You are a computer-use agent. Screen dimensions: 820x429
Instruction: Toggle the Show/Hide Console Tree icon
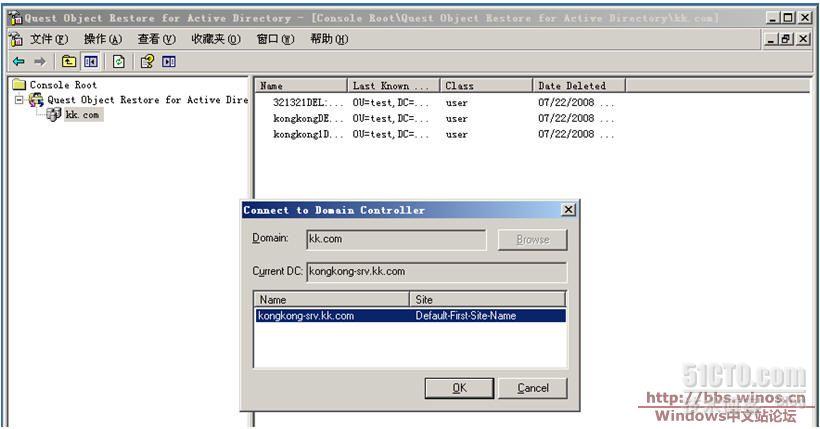tap(90, 62)
